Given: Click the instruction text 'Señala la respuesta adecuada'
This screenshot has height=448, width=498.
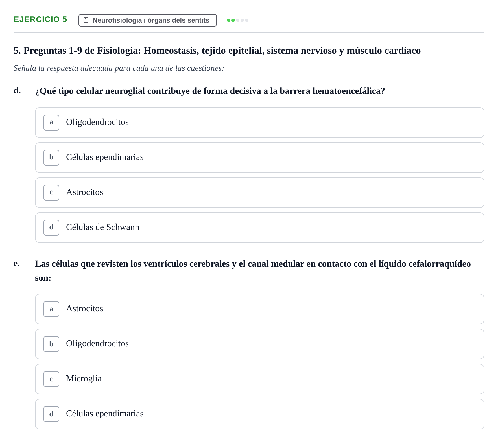Looking at the screenshot, I should tap(119, 68).
